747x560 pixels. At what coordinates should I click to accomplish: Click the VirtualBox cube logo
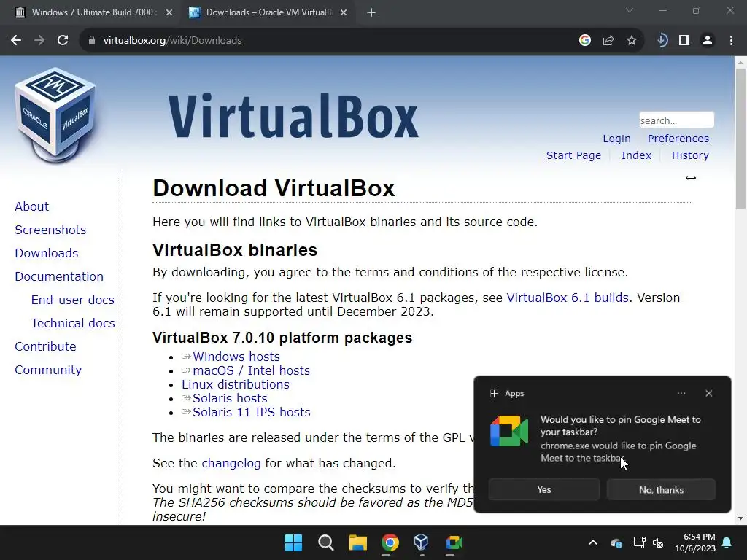coord(55,114)
